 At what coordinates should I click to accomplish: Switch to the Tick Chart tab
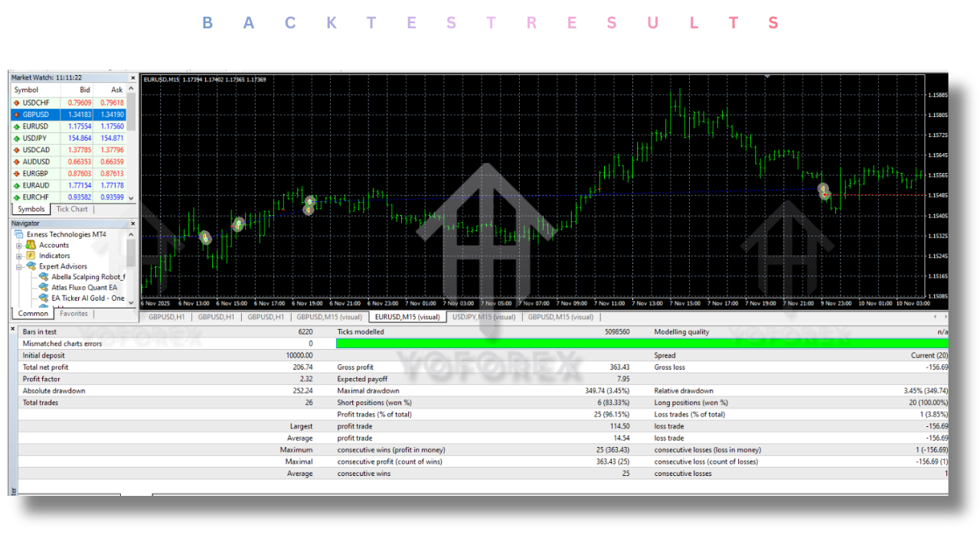click(72, 209)
